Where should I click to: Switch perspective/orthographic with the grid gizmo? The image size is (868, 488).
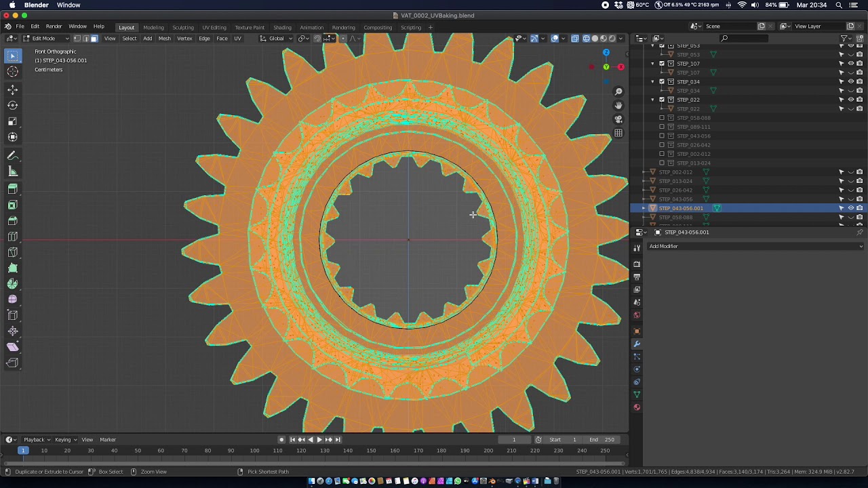pyautogui.click(x=618, y=133)
